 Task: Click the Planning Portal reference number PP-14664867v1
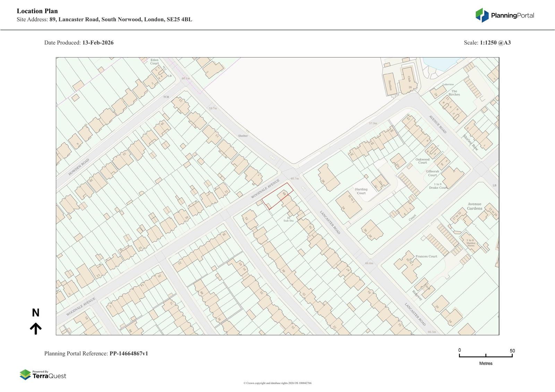tap(129, 354)
